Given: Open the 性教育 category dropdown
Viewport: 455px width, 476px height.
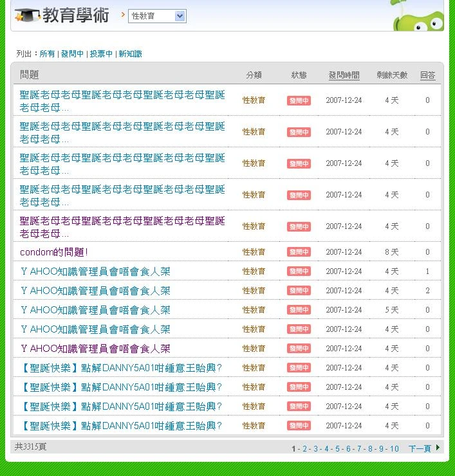Looking at the screenshot, I should coord(157,16).
